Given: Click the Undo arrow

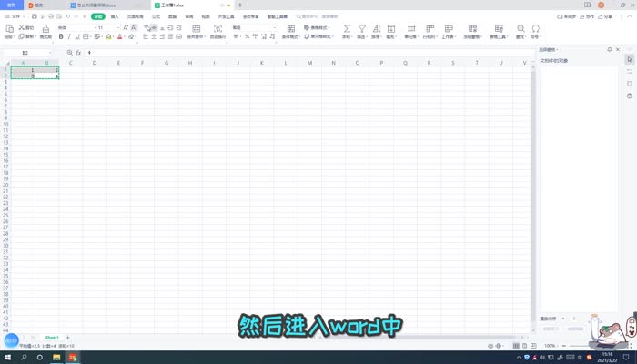Looking at the screenshot, I should coord(67,16).
